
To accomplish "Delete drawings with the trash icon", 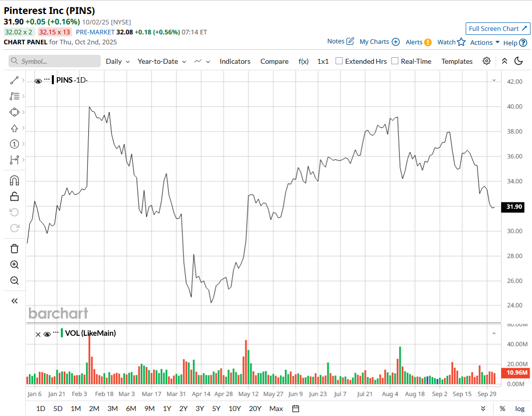I will 14,249.
